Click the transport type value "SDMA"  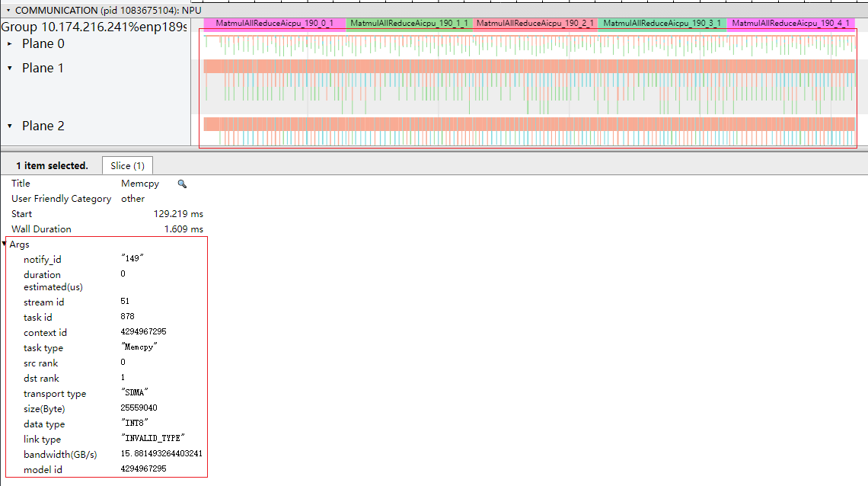135,392
